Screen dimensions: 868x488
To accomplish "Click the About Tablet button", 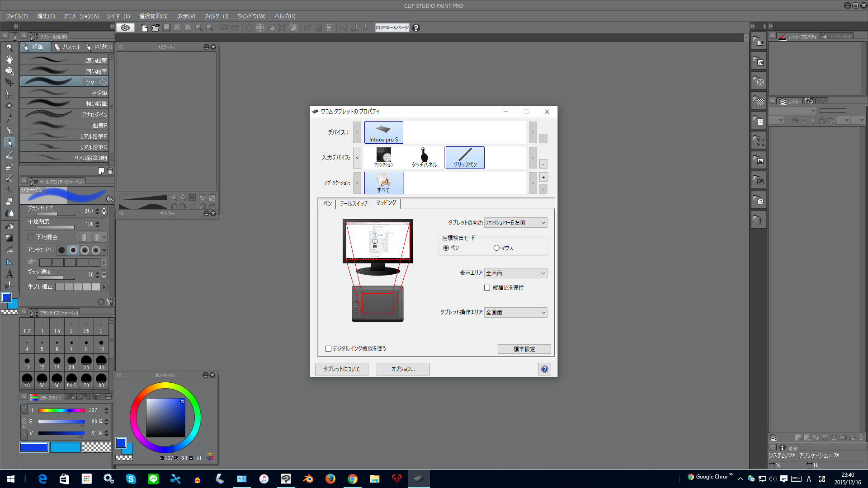I will click(x=341, y=369).
